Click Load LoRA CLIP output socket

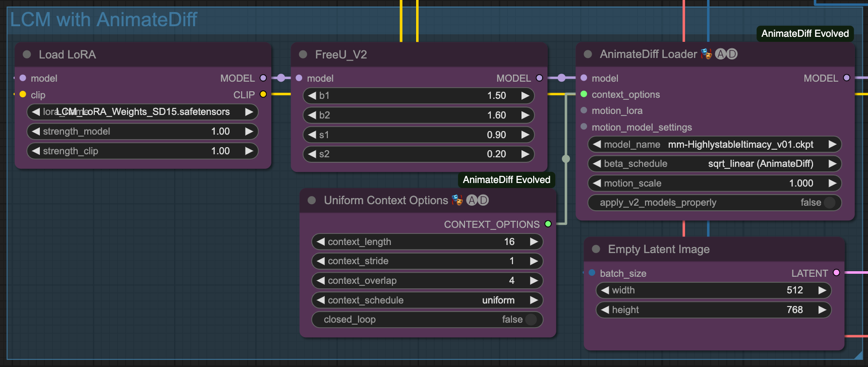point(263,94)
